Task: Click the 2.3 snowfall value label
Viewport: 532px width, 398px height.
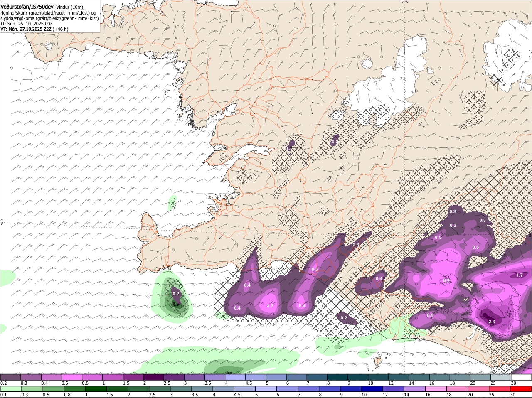Action: 492,322
